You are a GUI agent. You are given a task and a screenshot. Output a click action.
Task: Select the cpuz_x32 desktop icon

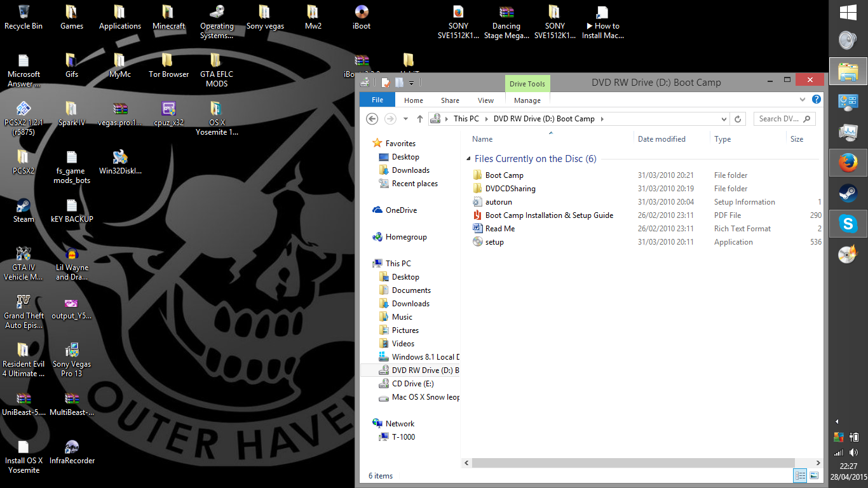pyautogui.click(x=168, y=114)
